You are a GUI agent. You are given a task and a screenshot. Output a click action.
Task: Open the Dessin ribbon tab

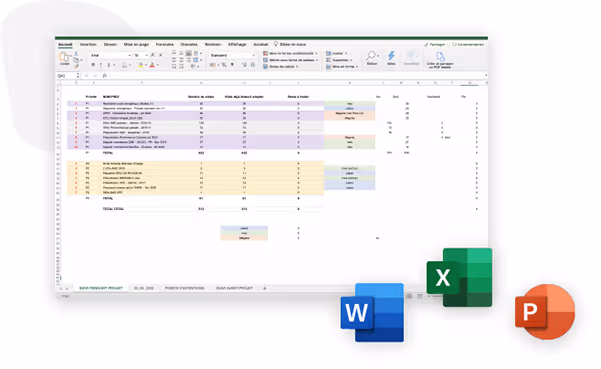(110, 44)
